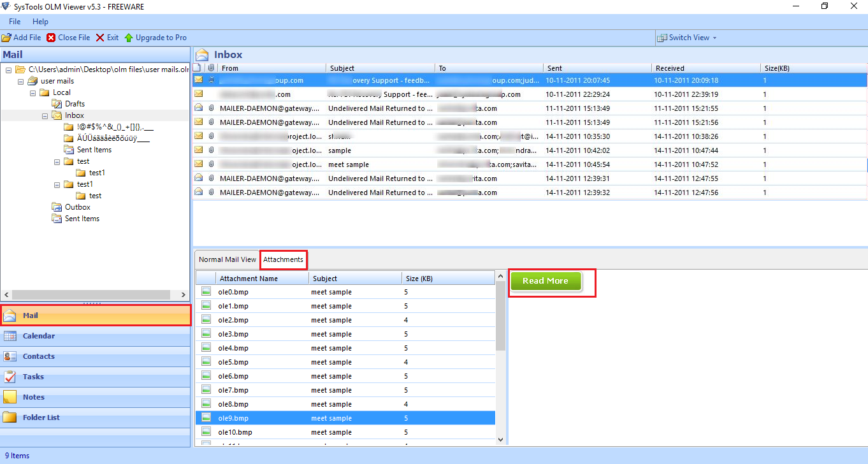
Task: Select the Sent Items folder under Inbox
Action: click(94, 150)
